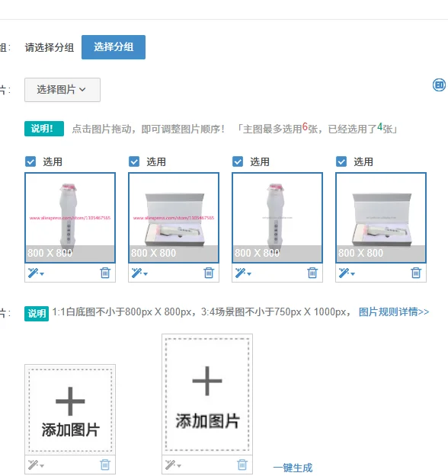Select first thumbnail with pink watermark device
The width and height of the screenshot is (448, 476).
coord(70,218)
